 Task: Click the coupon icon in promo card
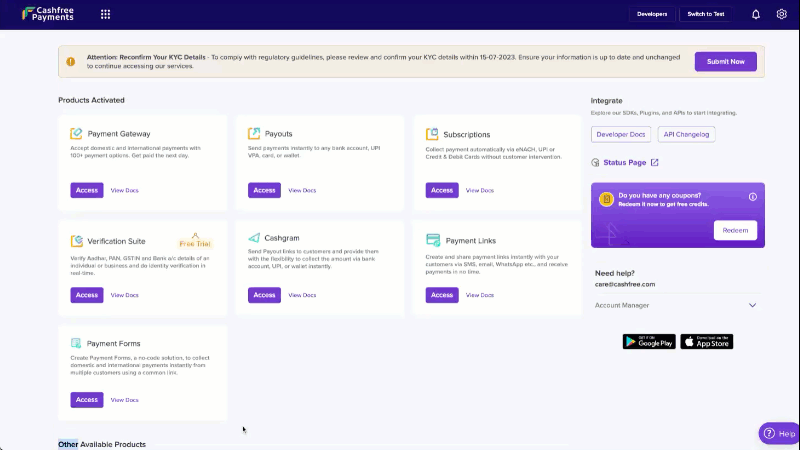[606, 199]
